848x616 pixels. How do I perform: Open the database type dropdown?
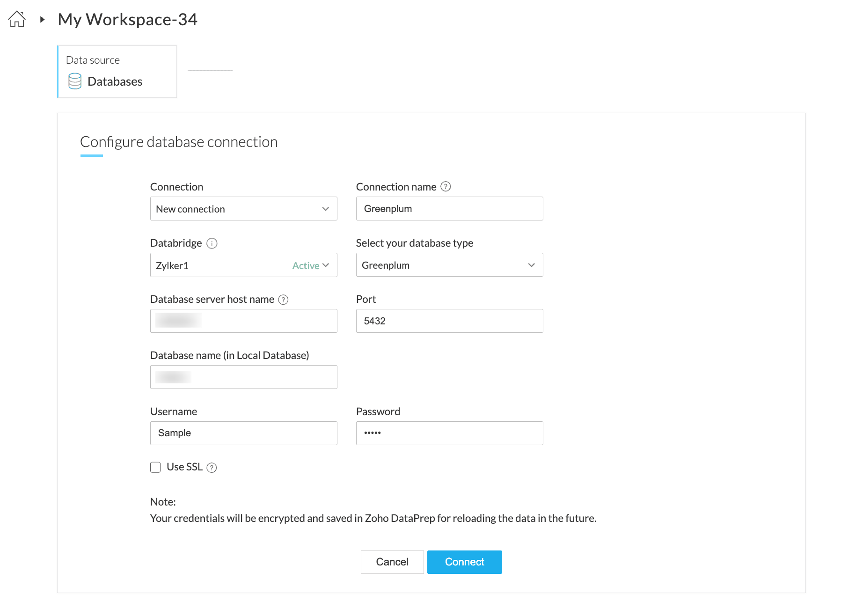point(449,265)
